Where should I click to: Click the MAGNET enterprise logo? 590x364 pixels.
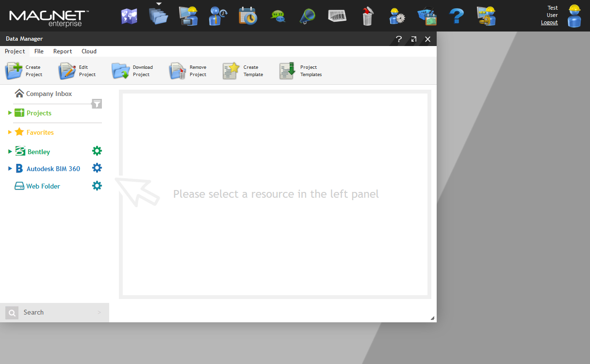(x=49, y=18)
